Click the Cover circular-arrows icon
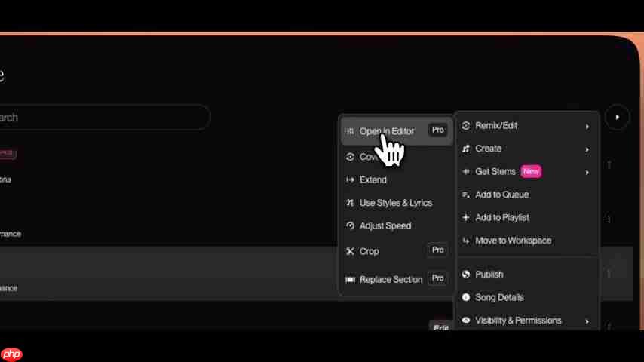Screen dimensions: 644x362 click(350, 157)
